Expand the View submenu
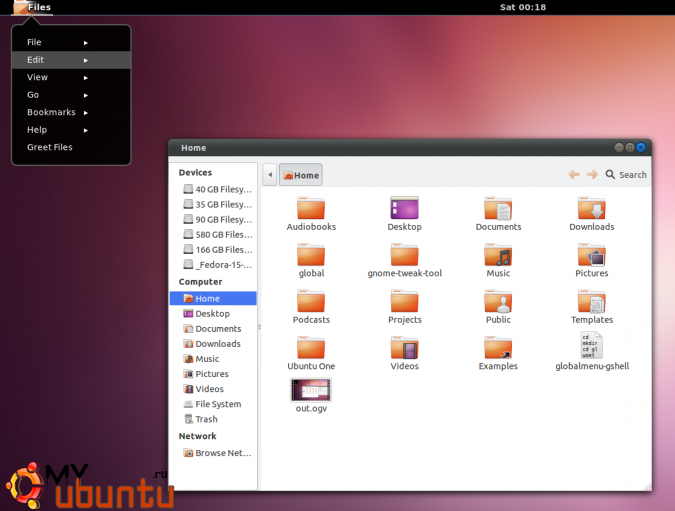The height and width of the screenshot is (511, 675). tap(71, 77)
